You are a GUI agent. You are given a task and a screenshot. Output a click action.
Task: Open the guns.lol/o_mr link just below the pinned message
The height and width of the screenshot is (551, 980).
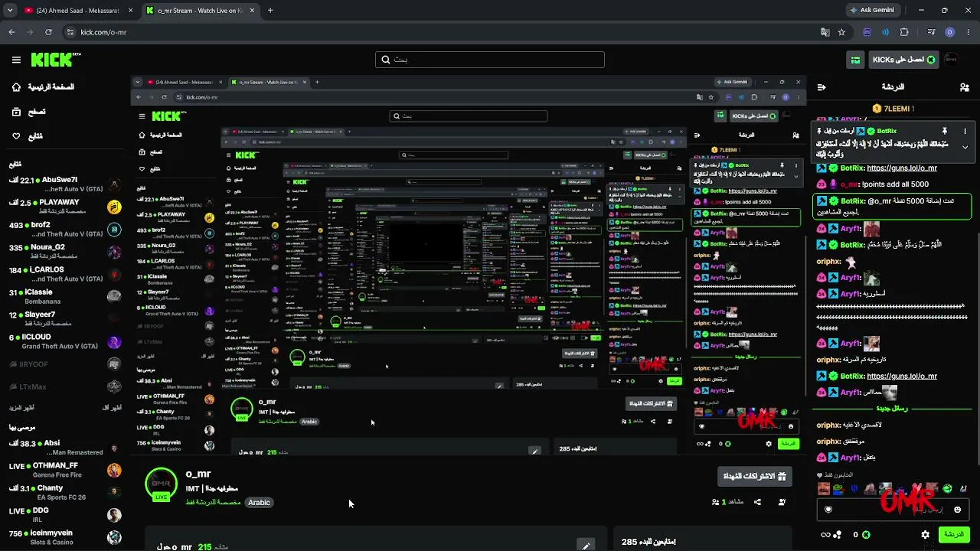(902, 168)
